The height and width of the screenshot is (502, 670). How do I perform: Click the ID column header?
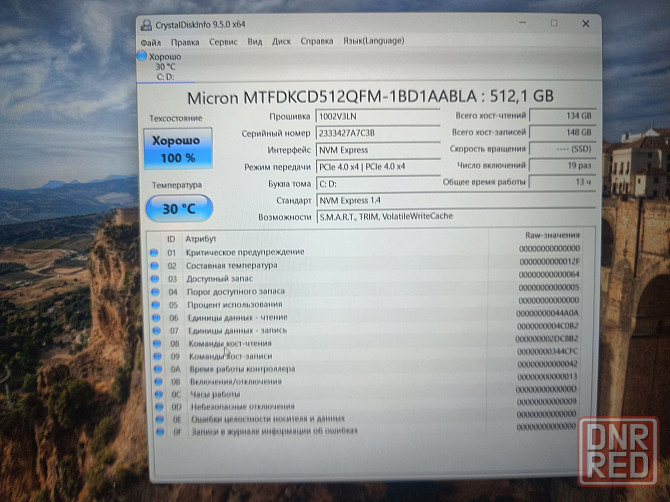click(171, 239)
